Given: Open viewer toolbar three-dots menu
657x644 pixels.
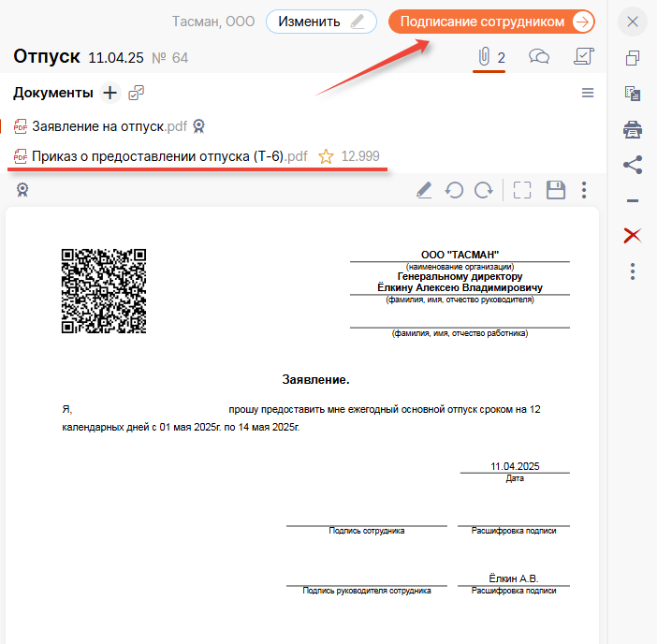Looking at the screenshot, I should tap(584, 190).
